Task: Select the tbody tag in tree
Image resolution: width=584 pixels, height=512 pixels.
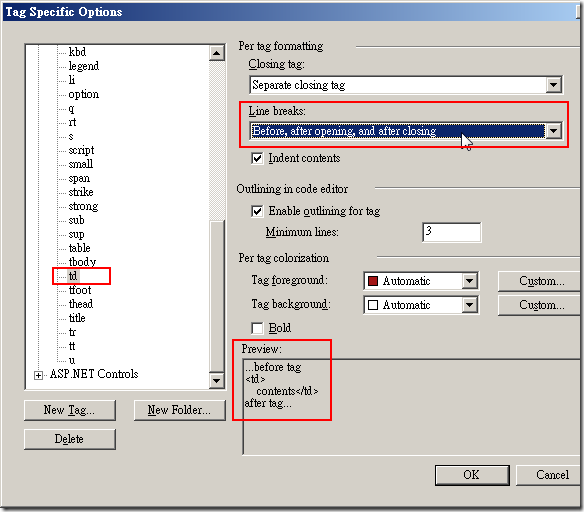Action: point(82,262)
